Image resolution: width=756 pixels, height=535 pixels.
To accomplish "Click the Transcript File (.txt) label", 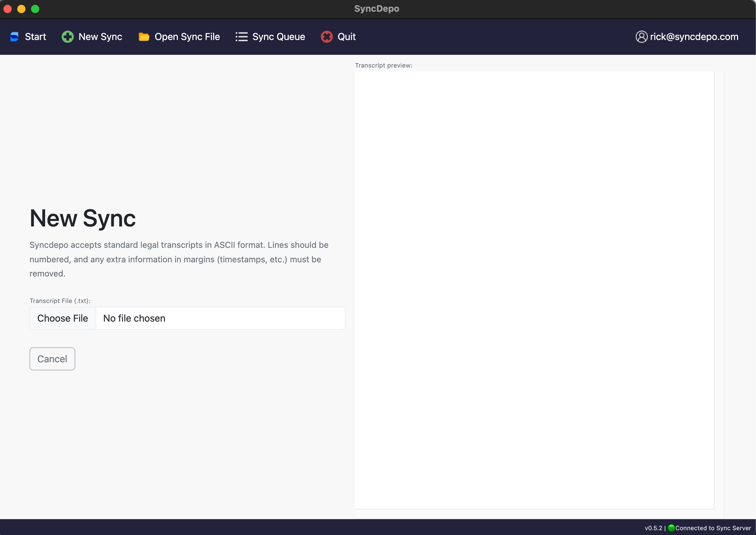I will (x=60, y=301).
